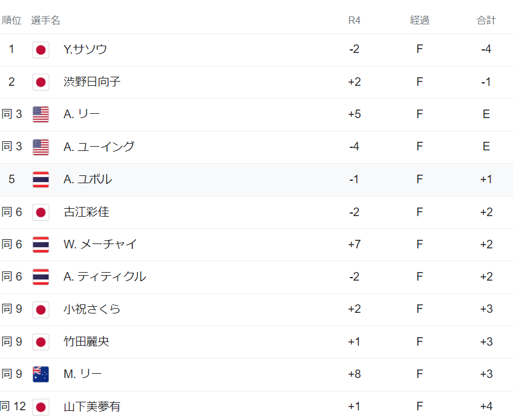This screenshot has height=420, width=513.
Task: Click the Thailand flag next to A. ティティクル
Action: pyautogui.click(x=41, y=277)
